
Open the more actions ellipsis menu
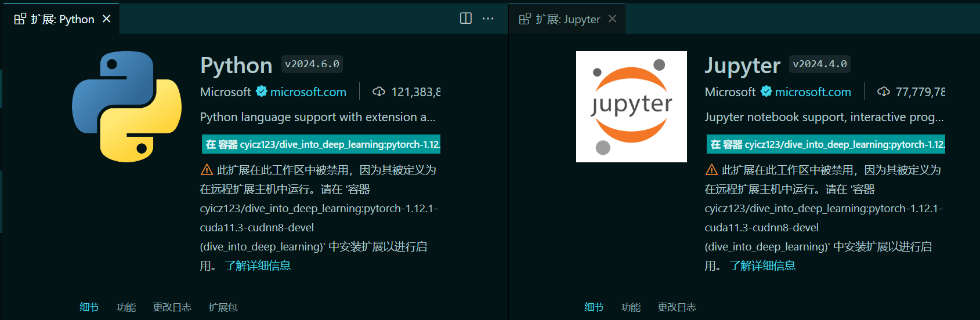(488, 19)
